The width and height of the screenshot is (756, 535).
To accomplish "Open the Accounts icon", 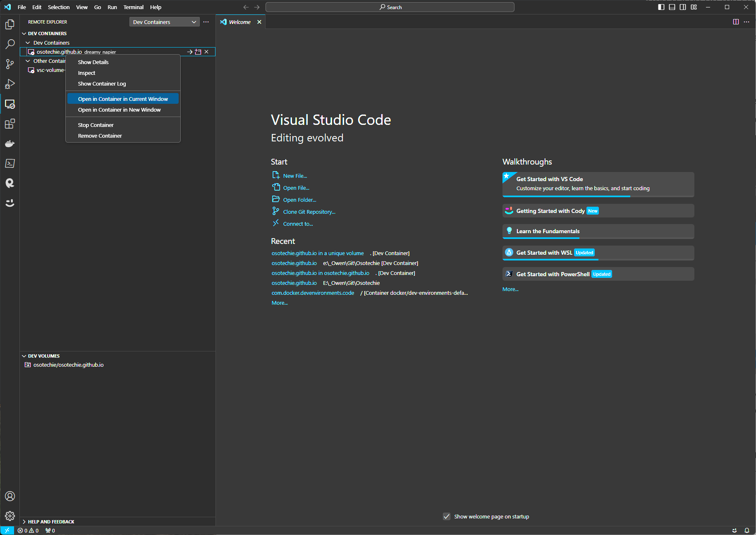I will coord(10,496).
